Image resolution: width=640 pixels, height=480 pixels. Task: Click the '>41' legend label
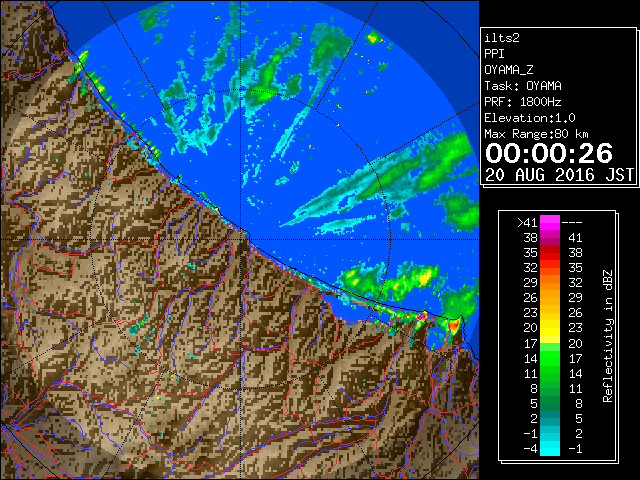click(x=527, y=223)
